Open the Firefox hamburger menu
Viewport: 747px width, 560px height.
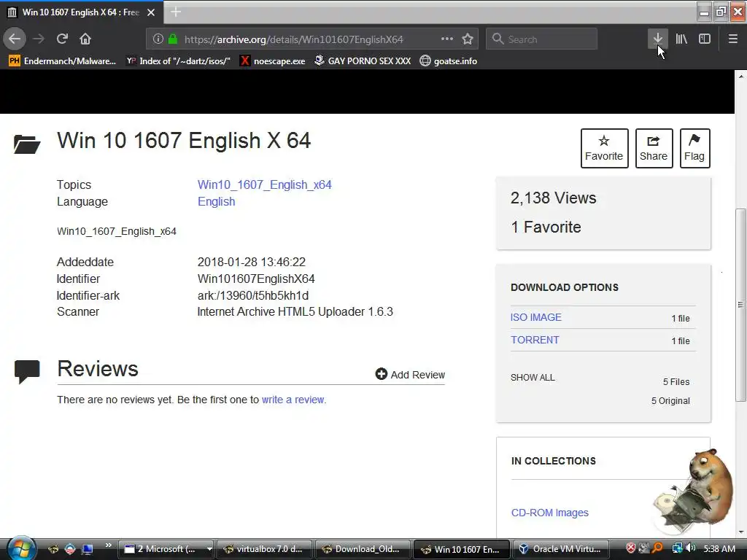click(732, 39)
